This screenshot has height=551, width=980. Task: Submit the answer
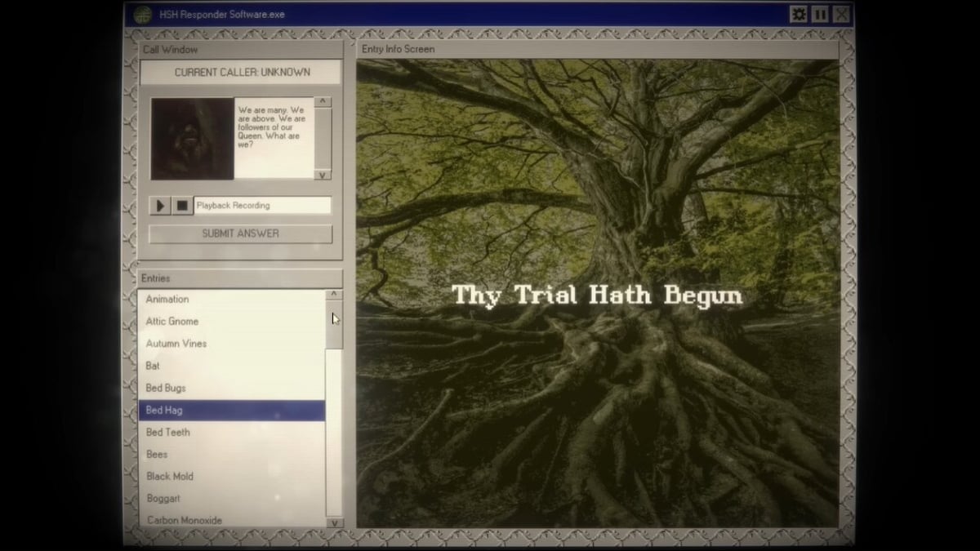pyautogui.click(x=241, y=233)
